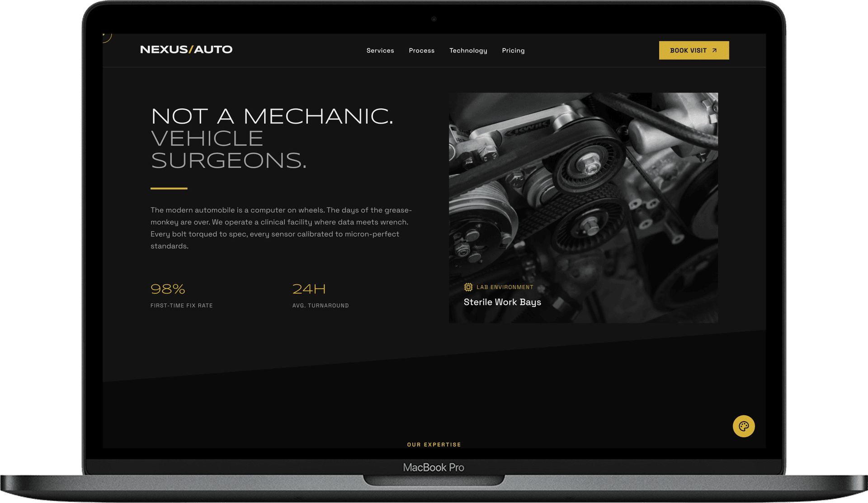Click the chip icon beside Lab Environment
Image resolution: width=868 pixels, height=503 pixels.
[x=468, y=287]
